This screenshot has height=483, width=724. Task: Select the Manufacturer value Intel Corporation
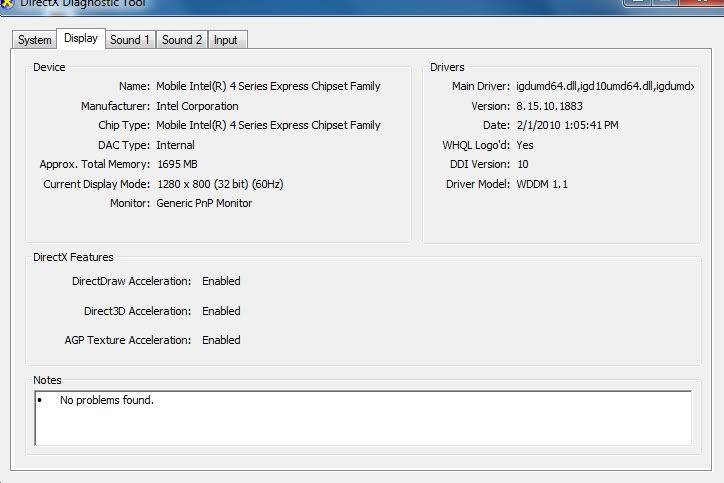pyautogui.click(x=197, y=106)
